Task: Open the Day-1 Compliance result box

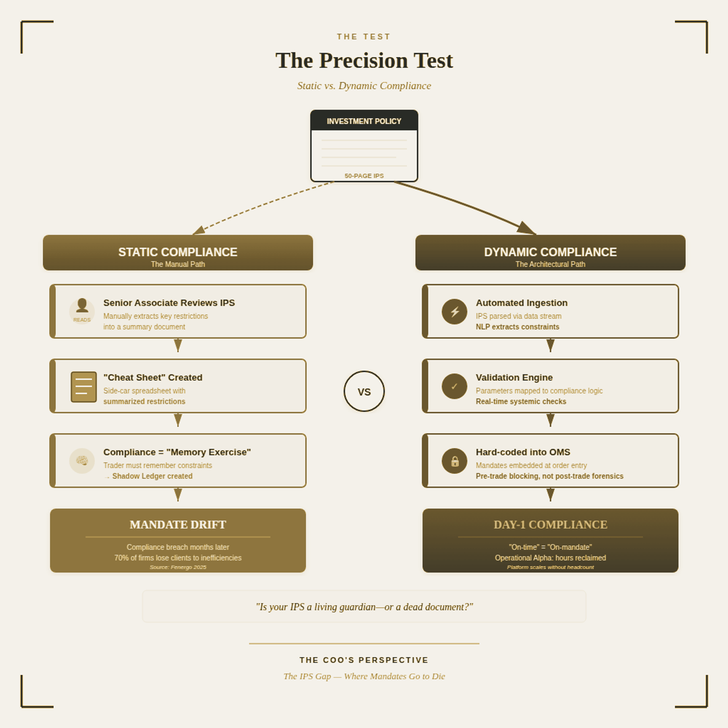Action: click(x=550, y=541)
